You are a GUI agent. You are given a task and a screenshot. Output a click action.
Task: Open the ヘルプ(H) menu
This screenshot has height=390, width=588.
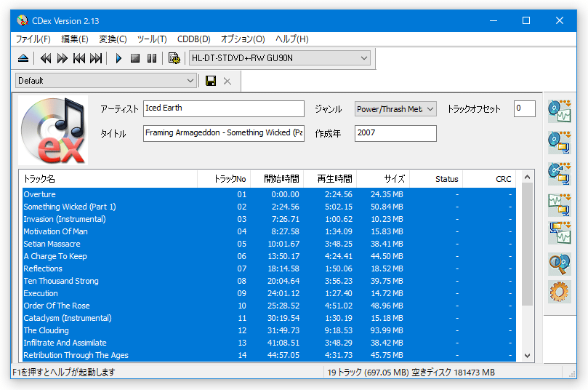click(x=291, y=39)
